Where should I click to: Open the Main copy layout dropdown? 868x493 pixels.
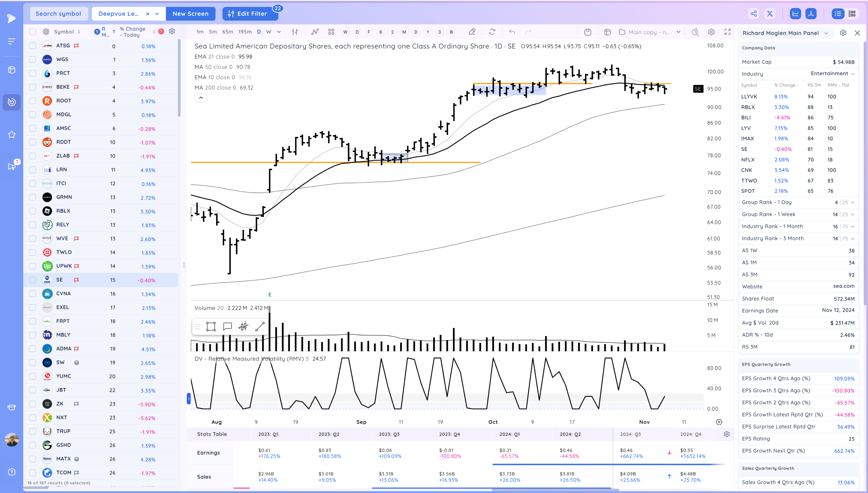(x=678, y=32)
